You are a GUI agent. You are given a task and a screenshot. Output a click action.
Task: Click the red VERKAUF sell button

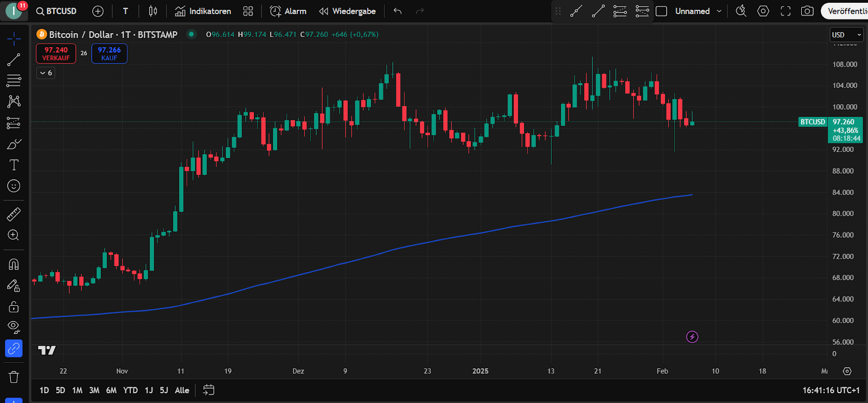click(x=56, y=53)
